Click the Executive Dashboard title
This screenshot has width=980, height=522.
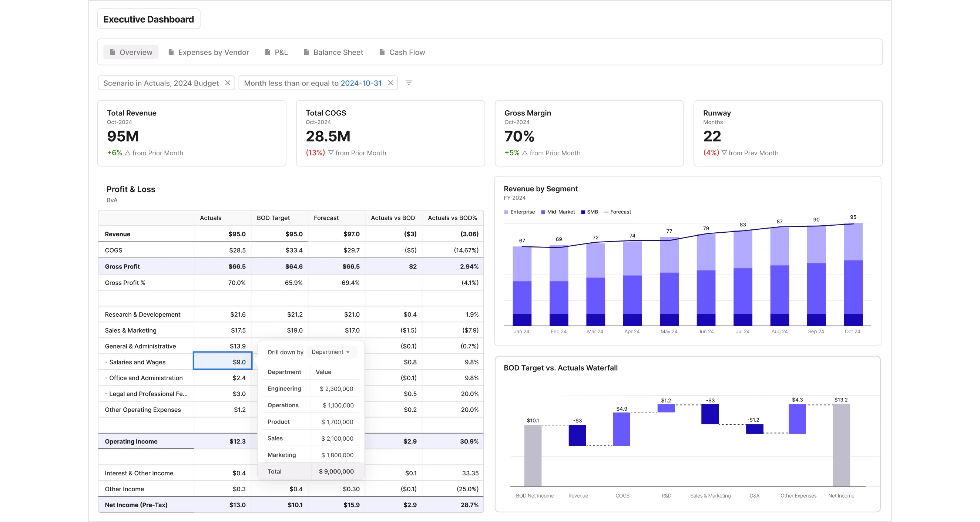pyautogui.click(x=148, y=19)
